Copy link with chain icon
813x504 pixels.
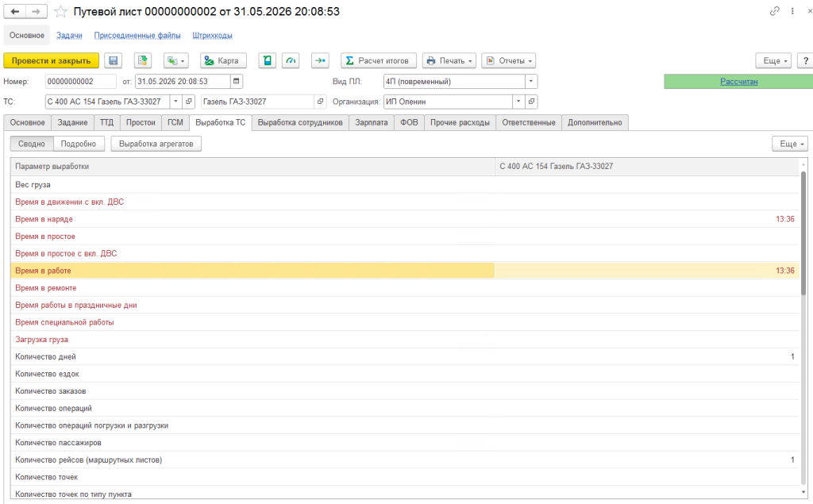[x=774, y=11]
